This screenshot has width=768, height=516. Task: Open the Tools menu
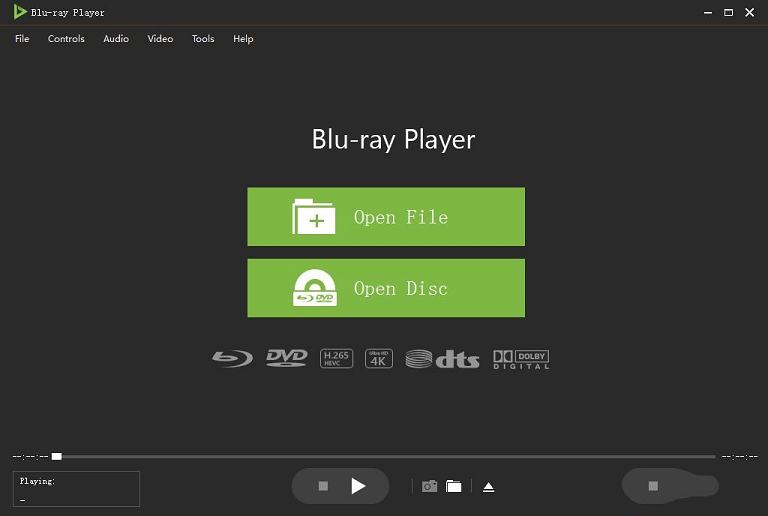203,39
